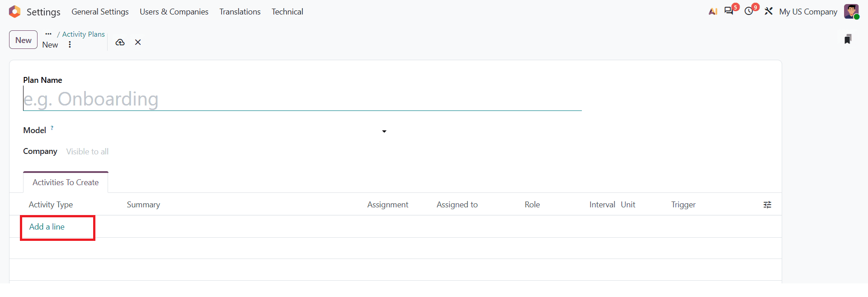Open the activities clock icon
This screenshot has width=868, height=297.
click(x=749, y=11)
